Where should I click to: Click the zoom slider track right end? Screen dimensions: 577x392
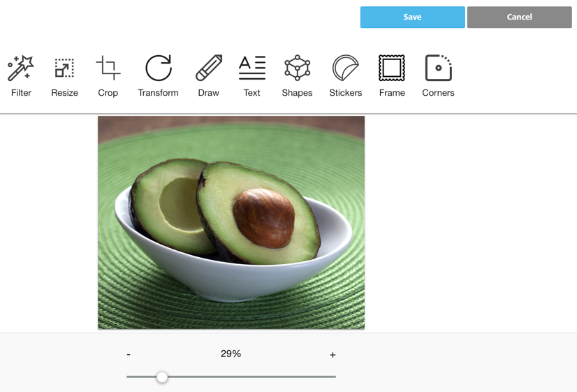click(333, 377)
